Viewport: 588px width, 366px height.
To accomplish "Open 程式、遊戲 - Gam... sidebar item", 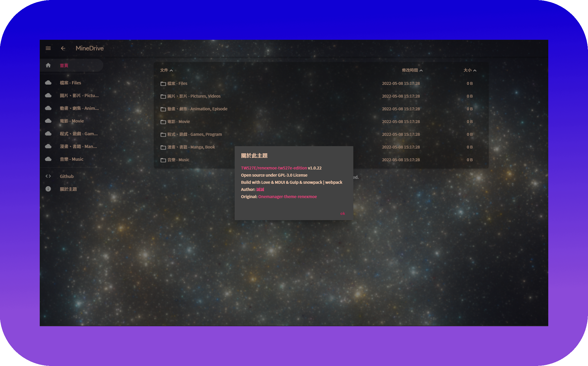I will click(79, 134).
